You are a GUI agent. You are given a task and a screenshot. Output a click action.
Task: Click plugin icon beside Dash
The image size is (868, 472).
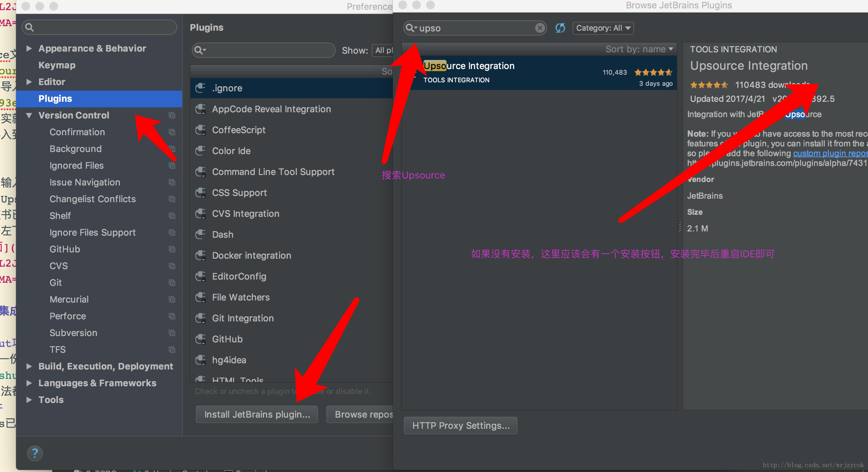[201, 234]
